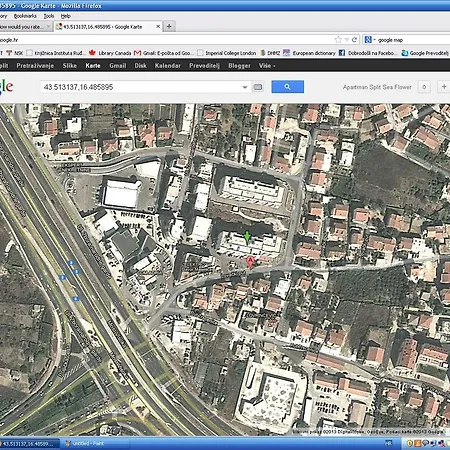The image size is (450, 450).
Task: Open the Prevoditelj link in Google bar
Action: click(204, 66)
